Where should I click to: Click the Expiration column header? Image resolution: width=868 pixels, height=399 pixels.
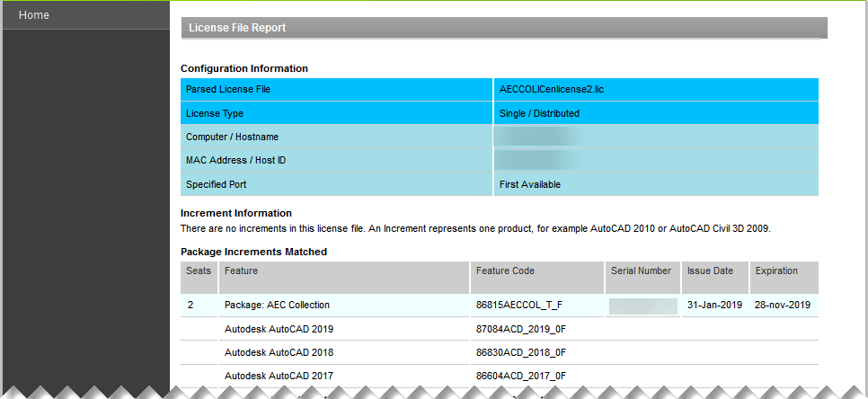point(776,270)
